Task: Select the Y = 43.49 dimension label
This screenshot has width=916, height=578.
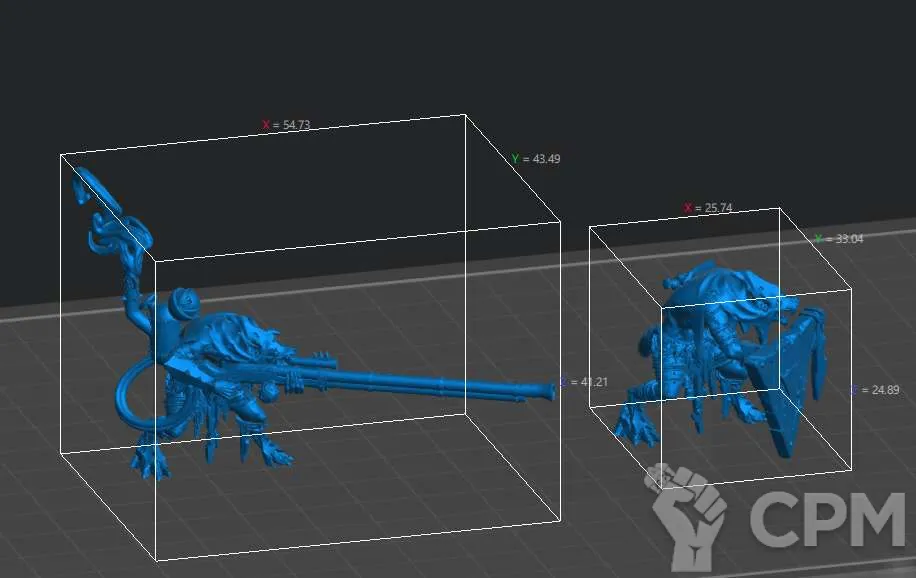Action: (535, 159)
